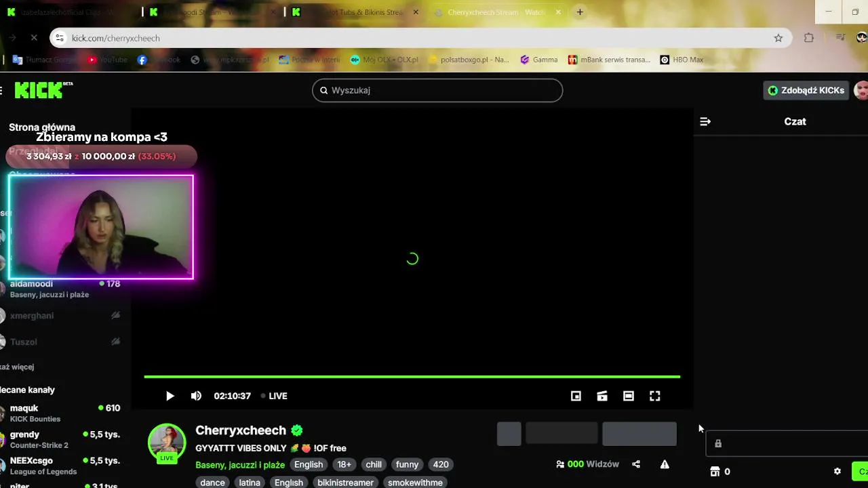
Task: Open the hamburger menu beside Kick logo
Action: [1, 90]
